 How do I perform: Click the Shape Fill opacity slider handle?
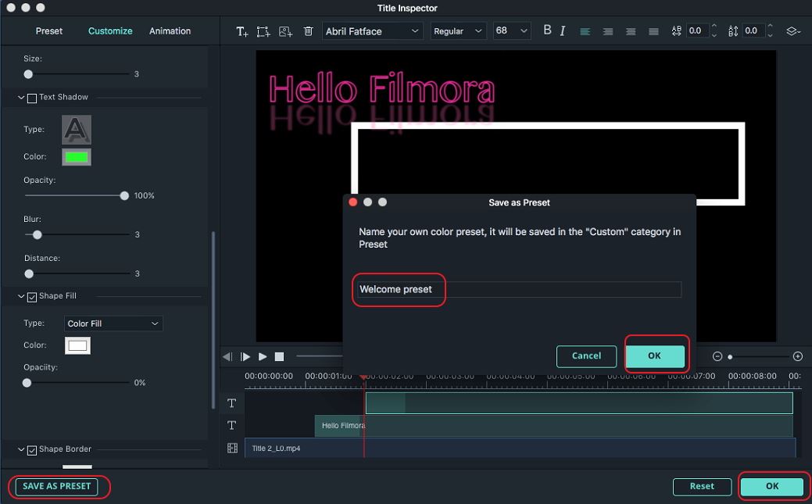pyautogui.click(x=27, y=383)
